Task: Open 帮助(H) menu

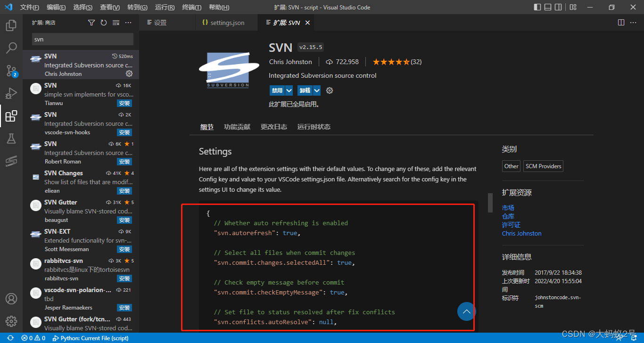Action: click(x=219, y=7)
